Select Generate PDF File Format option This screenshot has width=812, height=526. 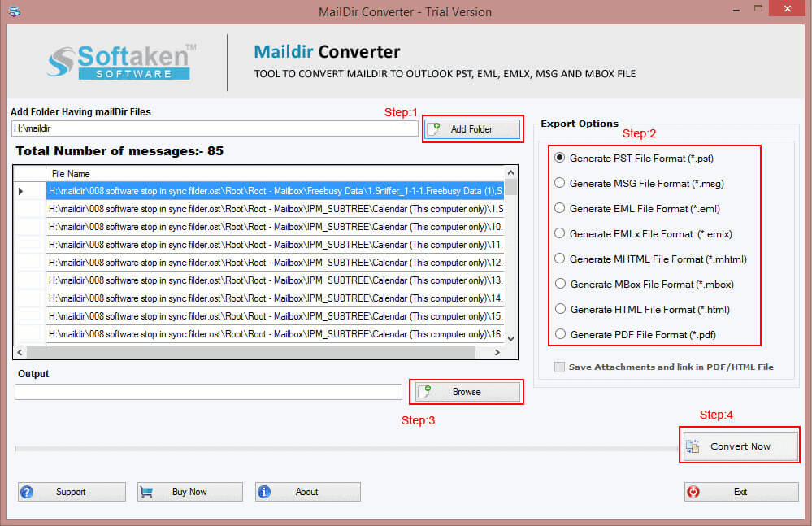[x=636, y=334]
